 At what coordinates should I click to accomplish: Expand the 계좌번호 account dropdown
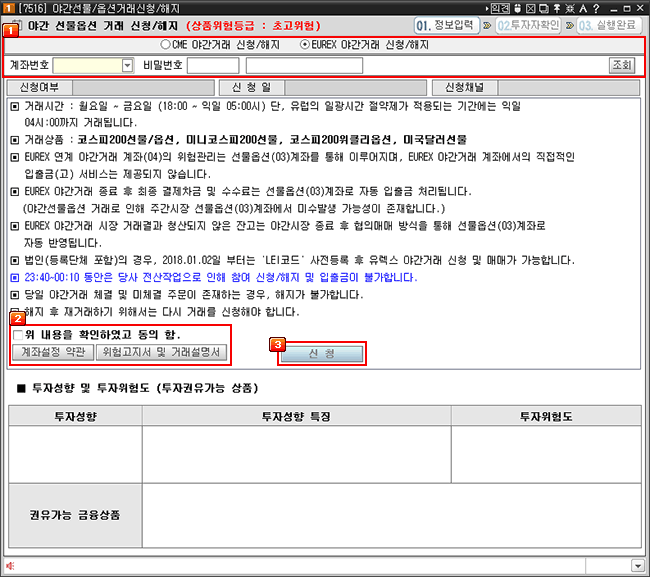point(127,66)
